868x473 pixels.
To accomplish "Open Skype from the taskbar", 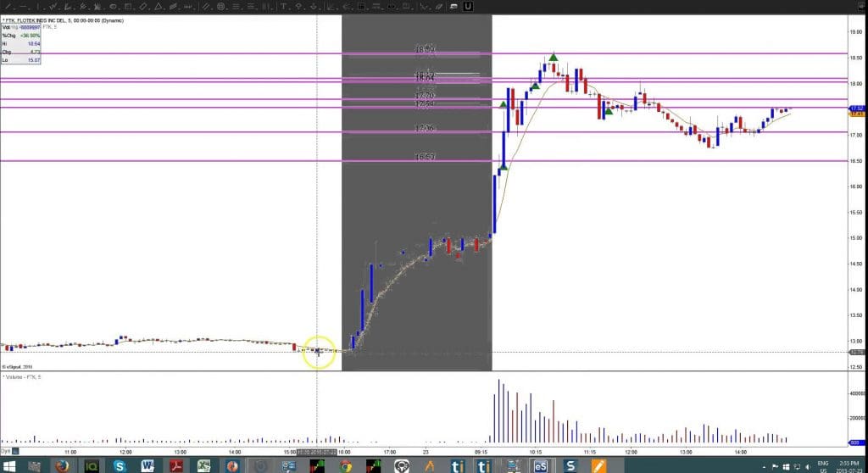I will click(x=119, y=466).
